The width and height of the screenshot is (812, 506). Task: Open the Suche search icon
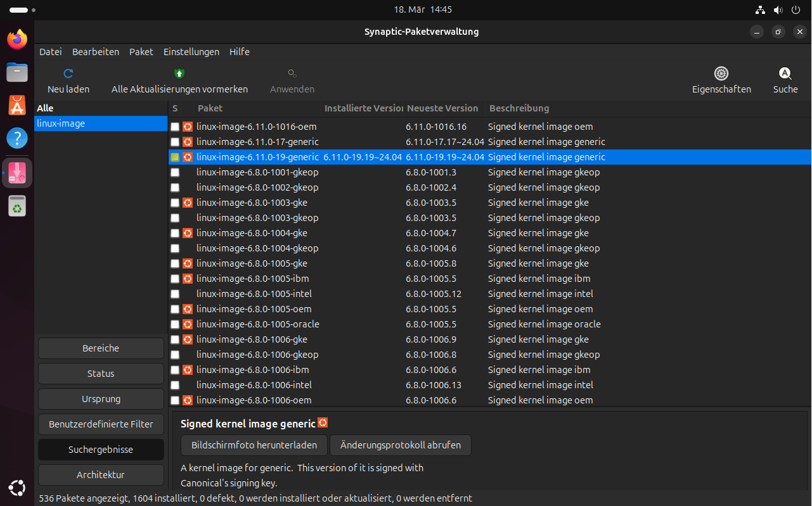tap(785, 73)
